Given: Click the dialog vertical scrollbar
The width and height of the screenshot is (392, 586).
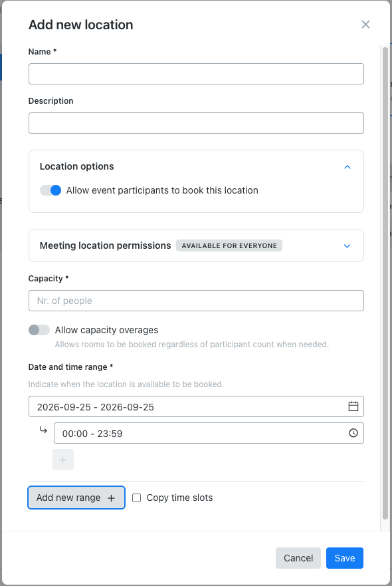Looking at the screenshot, I should pos(385,284).
